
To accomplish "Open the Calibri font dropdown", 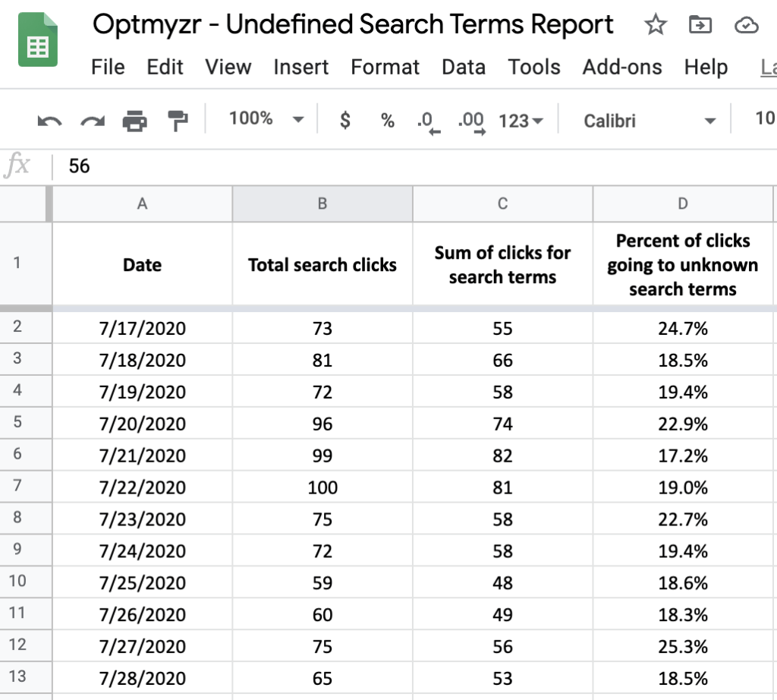I will point(649,121).
